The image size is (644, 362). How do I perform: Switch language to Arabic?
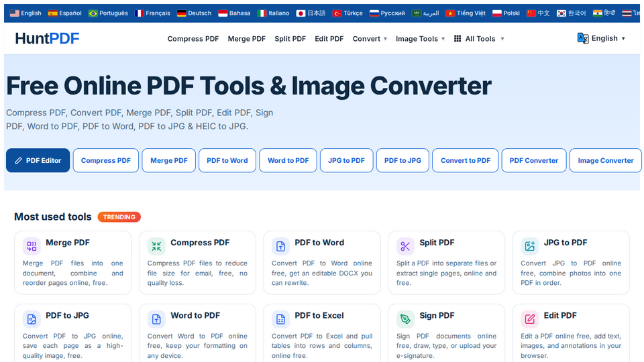tap(425, 13)
